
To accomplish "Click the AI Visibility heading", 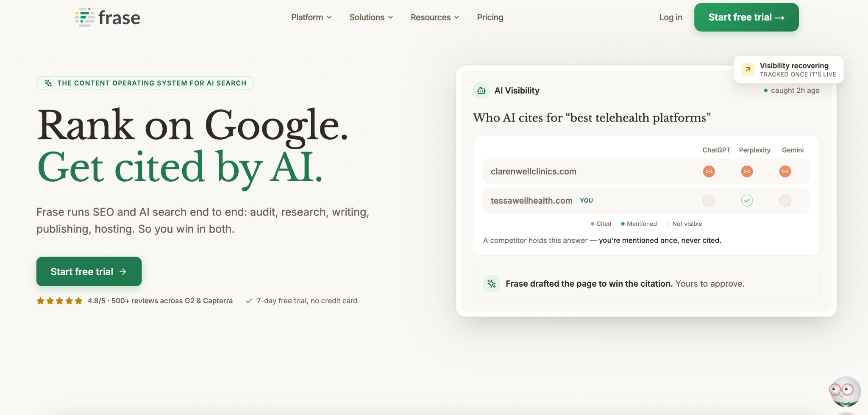I will pyautogui.click(x=517, y=91).
